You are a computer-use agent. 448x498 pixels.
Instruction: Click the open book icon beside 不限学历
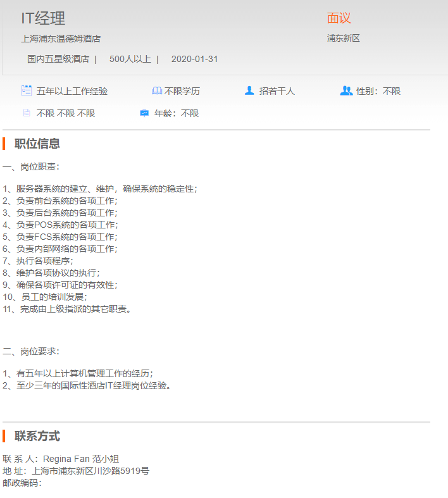pos(156,91)
